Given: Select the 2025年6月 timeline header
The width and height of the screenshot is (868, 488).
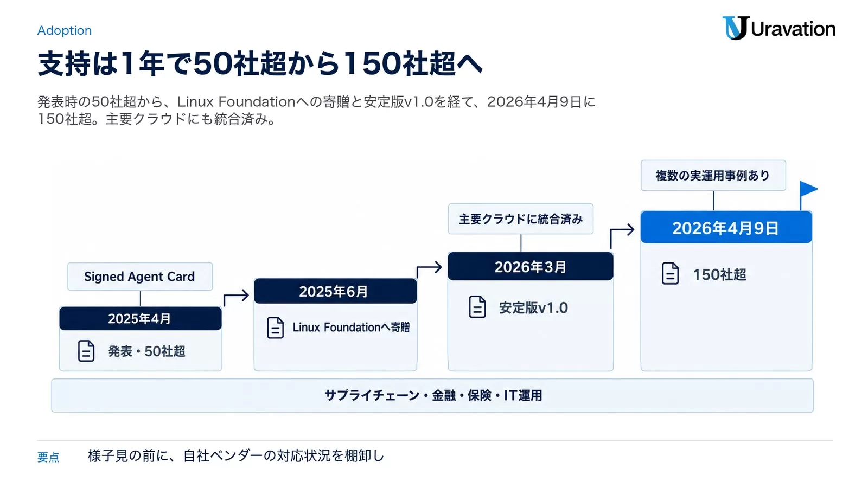Looking at the screenshot, I should point(335,291).
